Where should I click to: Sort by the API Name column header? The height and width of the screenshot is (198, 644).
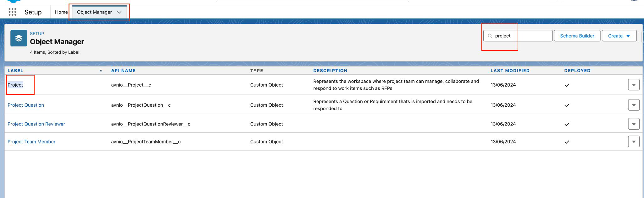[x=123, y=71]
